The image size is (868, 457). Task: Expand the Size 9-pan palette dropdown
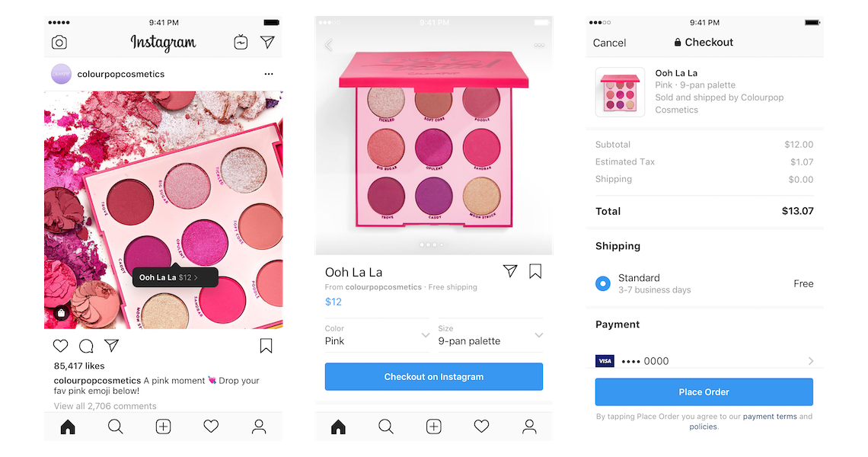[490, 335]
